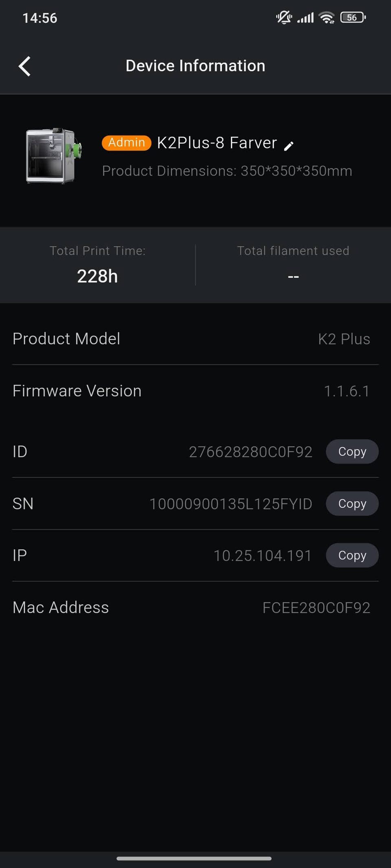The height and width of the screenshot is (868, 391).
Task: Tap the cellular signal strength icon
Action: point(305,17)
